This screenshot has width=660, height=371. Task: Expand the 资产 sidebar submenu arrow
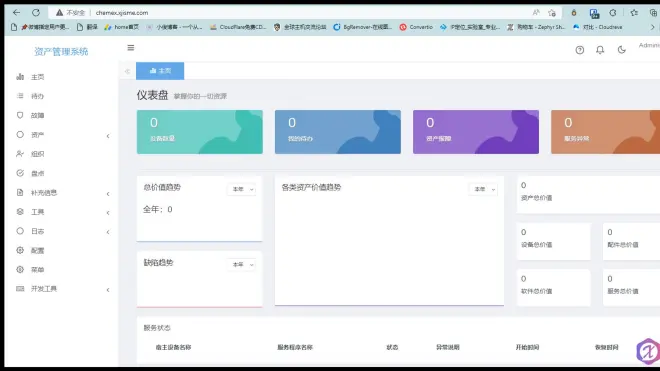click(x=108, y=136)
